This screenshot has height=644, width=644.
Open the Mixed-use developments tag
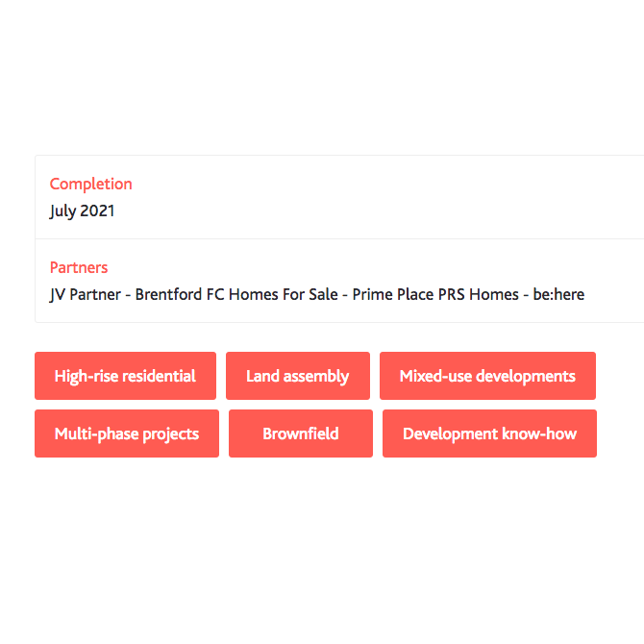[487, 376]
